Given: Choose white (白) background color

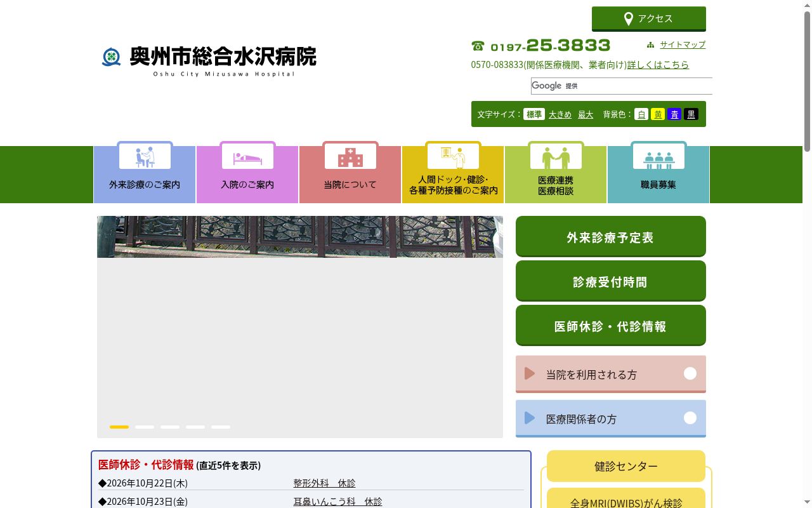Looking at the screenshot, I should coord(641,114).
